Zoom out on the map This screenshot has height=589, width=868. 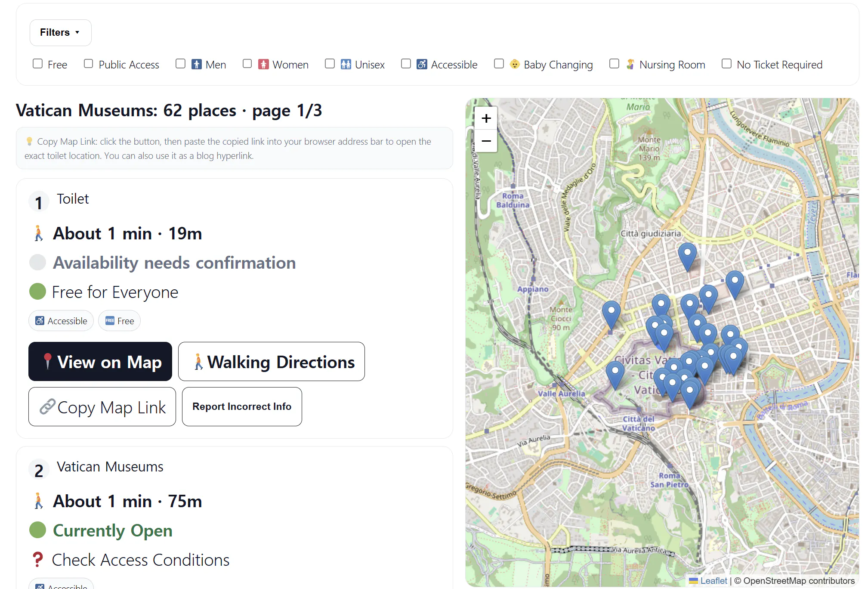point(486,141)
